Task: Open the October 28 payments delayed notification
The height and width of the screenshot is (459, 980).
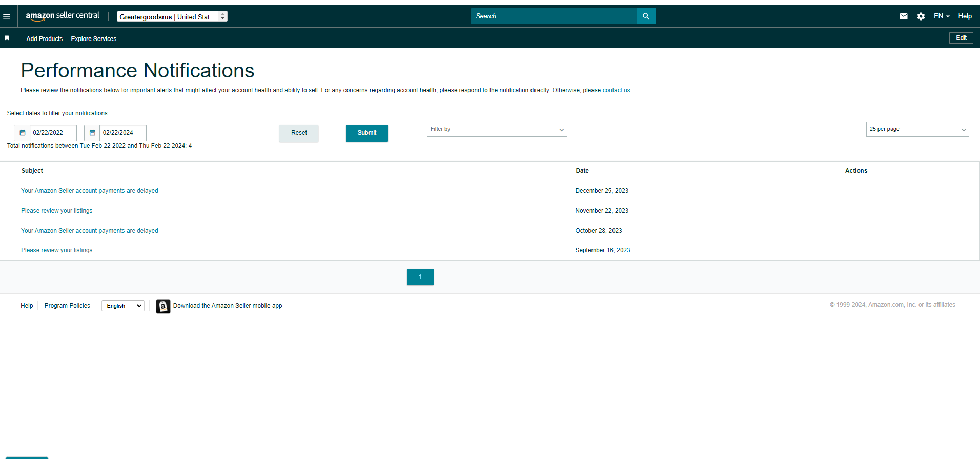Action: (90, 231)
